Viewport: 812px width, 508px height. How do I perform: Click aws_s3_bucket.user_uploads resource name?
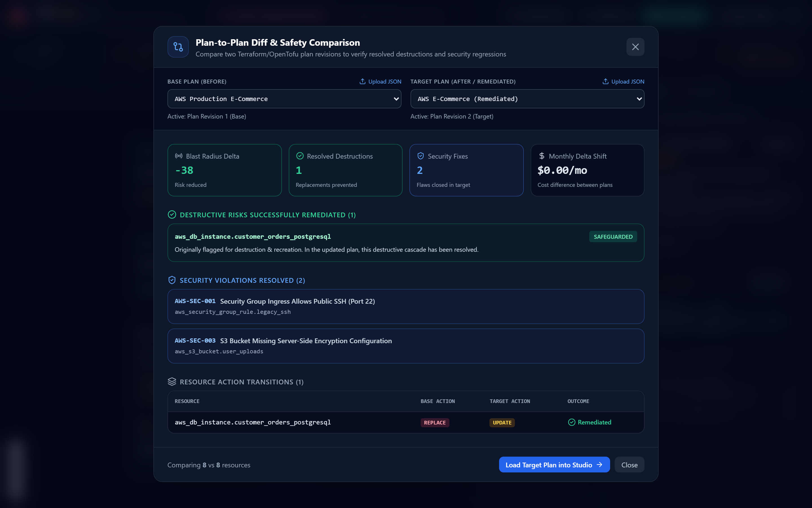(219, 351)
